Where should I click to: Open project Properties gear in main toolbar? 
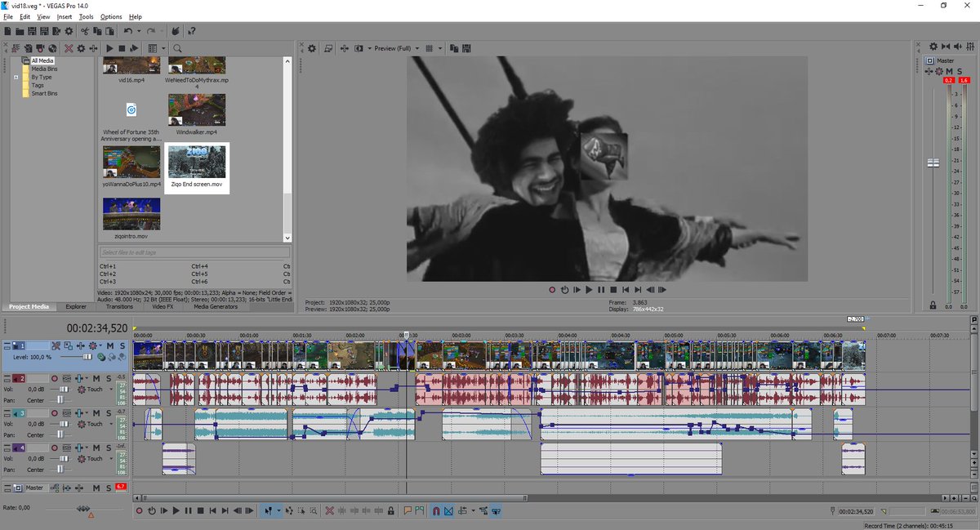pyautogui.click(x=69, y=31)
